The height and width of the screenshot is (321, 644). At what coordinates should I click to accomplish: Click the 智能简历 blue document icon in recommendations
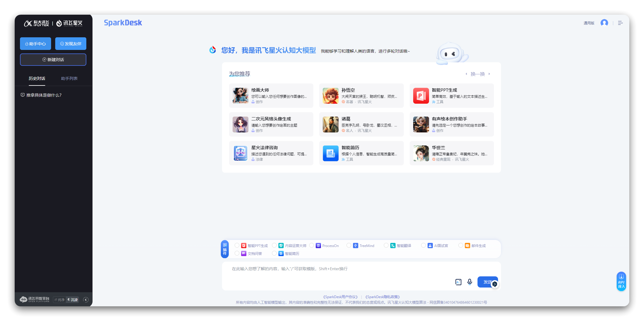[x=330, y=153]
